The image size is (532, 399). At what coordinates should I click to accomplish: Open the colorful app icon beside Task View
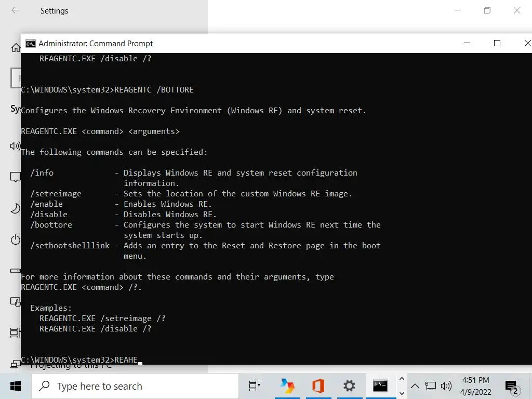click(x=287, y=386)
